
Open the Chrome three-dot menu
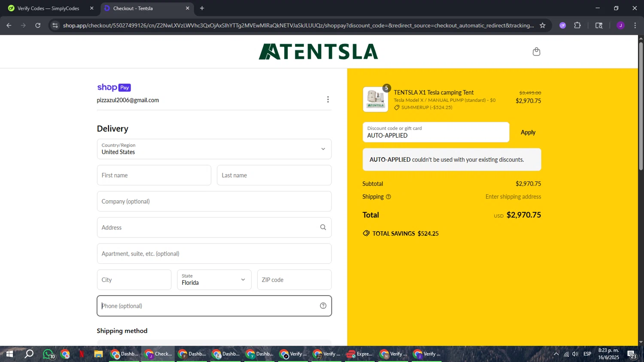(x=635, y=25)
